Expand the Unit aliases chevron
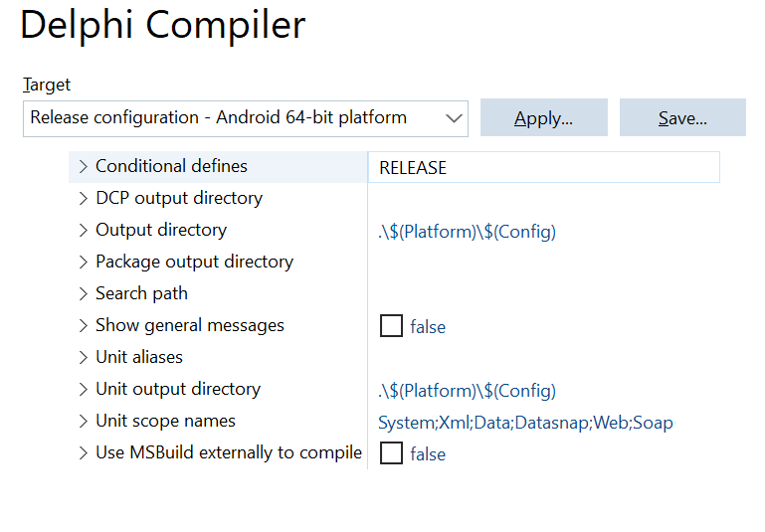Viewport: 765px width, 532px height. click(x=83, y=357)
